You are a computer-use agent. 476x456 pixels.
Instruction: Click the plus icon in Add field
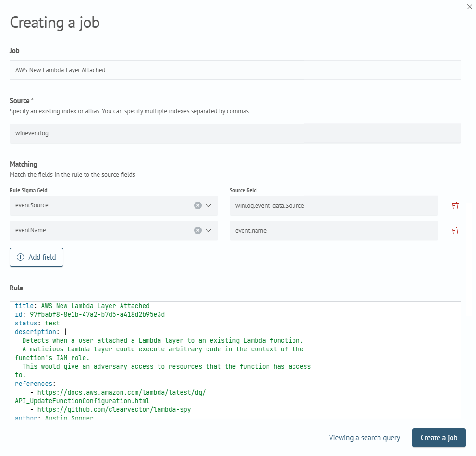coord(20,257)
